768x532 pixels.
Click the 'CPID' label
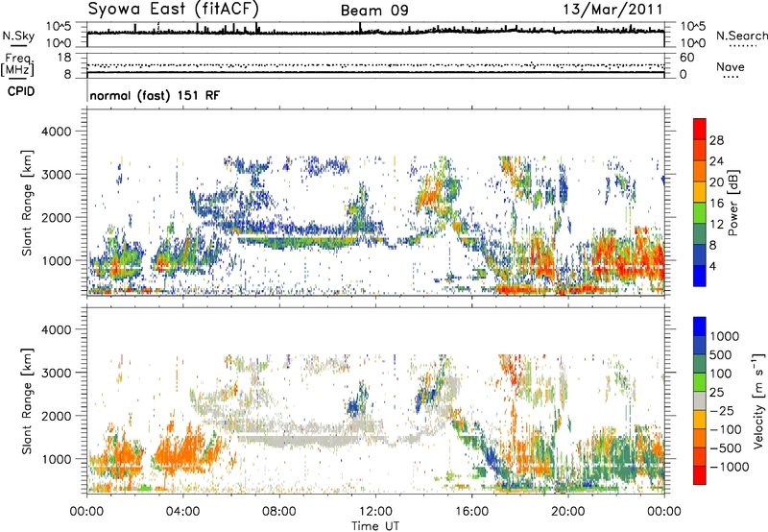pyautogui.click(x=21, y=91)
